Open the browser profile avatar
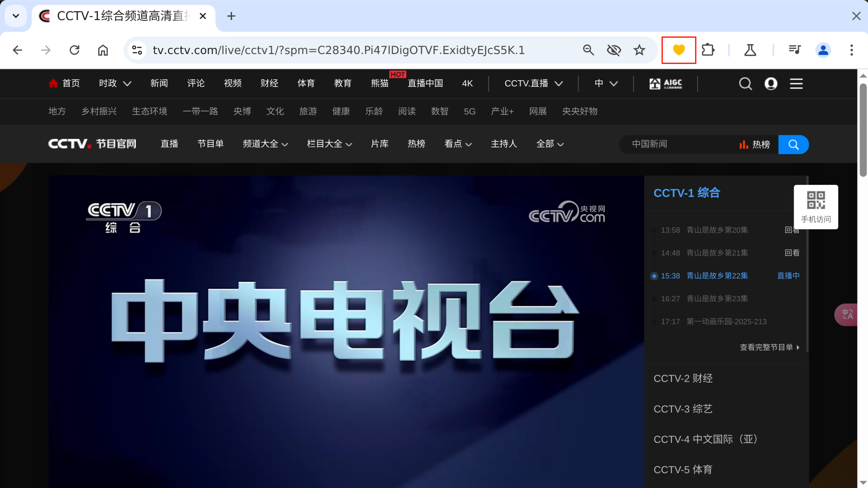Viewport: 868px width, 488px height. pyautogui.click(x=823, y=50)
